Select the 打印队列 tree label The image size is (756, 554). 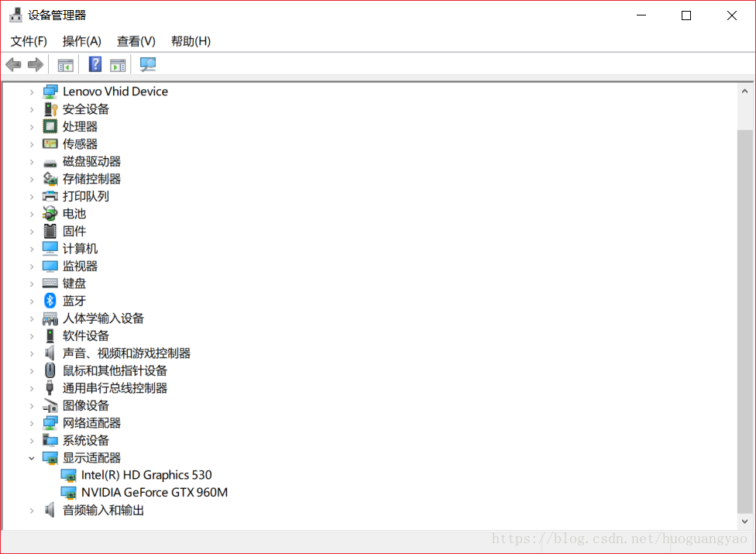tap(86, 196)
